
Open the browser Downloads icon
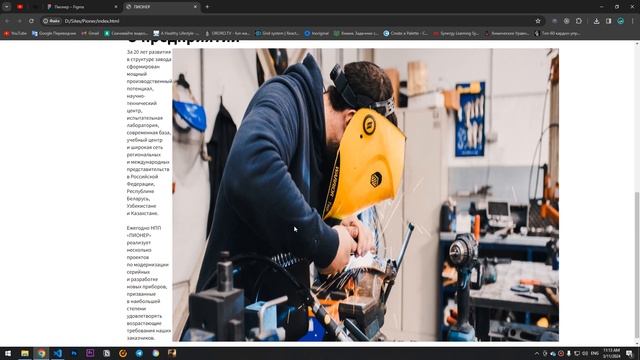click(x=596, y=21)
